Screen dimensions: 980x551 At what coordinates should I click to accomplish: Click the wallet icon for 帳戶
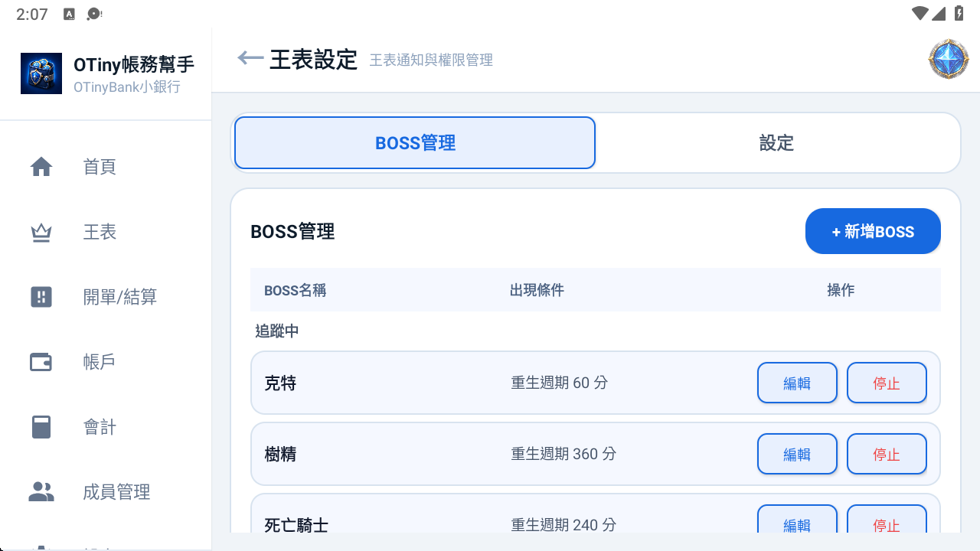[41, 362]
